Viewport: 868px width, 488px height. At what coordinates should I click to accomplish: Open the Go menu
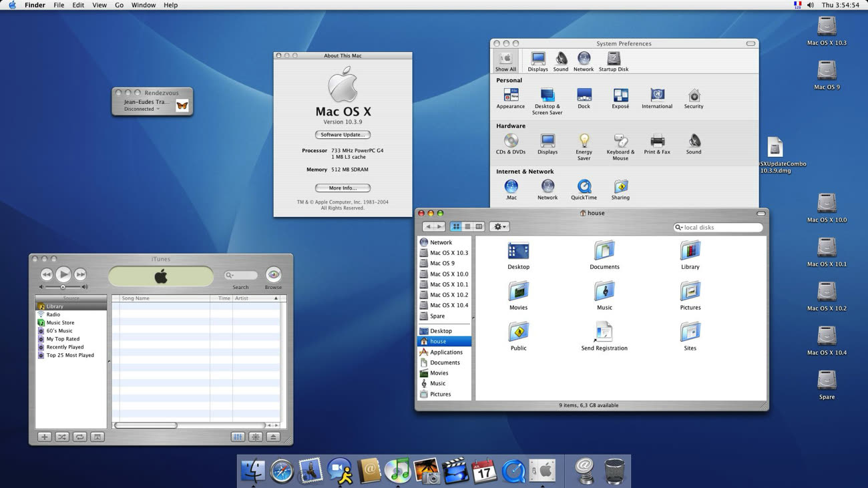[119, 5]
